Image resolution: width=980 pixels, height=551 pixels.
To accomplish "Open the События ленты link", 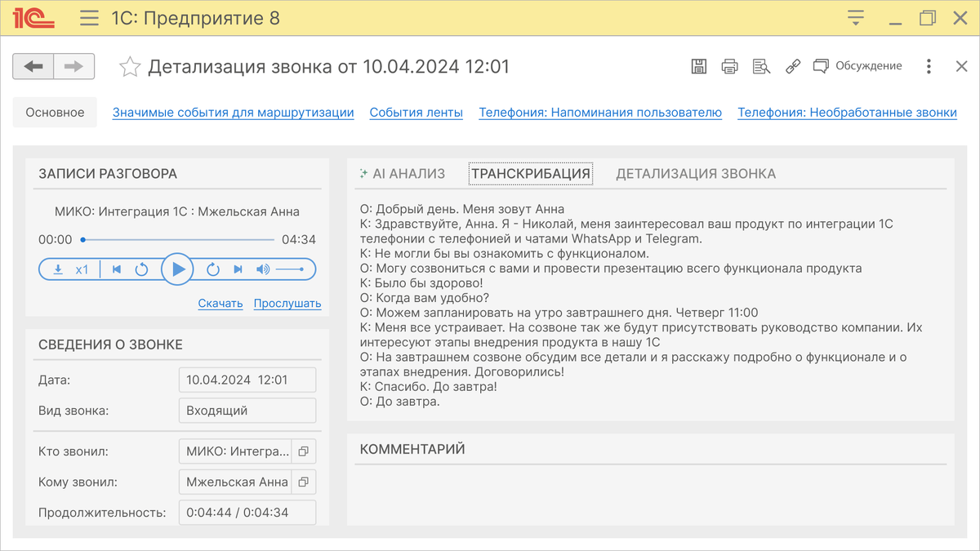I will point(416,113).
